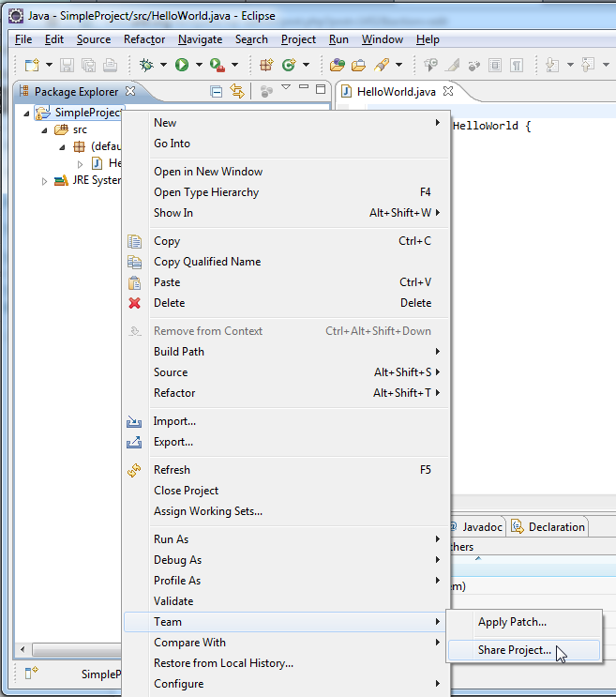Switch to the Javadoc tab

[x=477, y=527]
